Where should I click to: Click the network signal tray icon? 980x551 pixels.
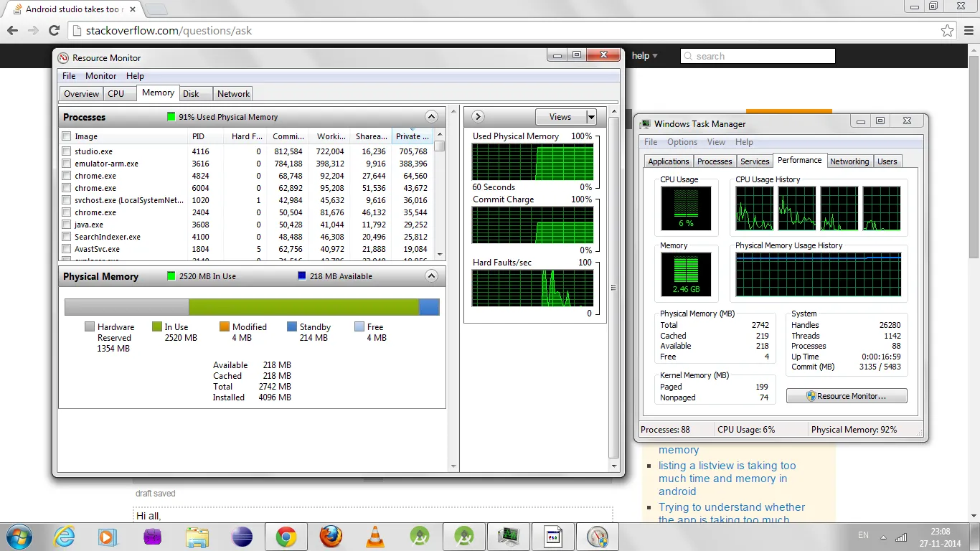click(x=901, y=536)
